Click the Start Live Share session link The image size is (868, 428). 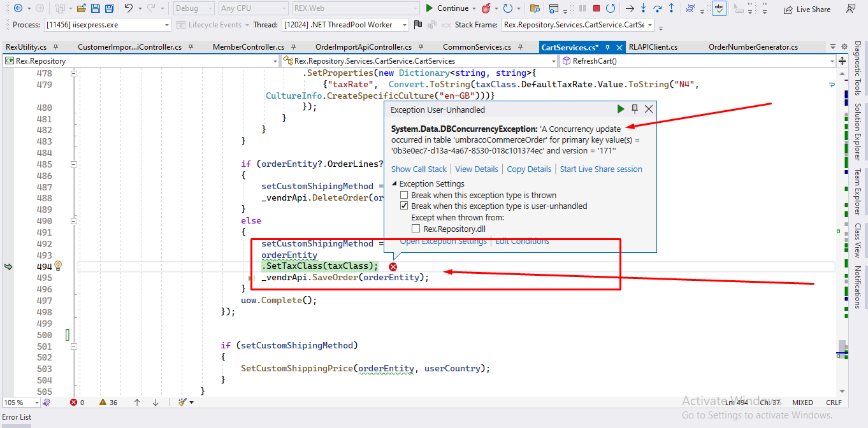(x=601, y=169)
